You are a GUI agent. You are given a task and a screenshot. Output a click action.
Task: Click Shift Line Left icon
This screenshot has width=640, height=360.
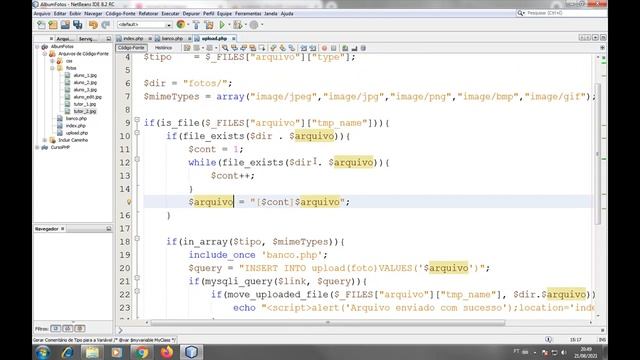tap(304, 48)
